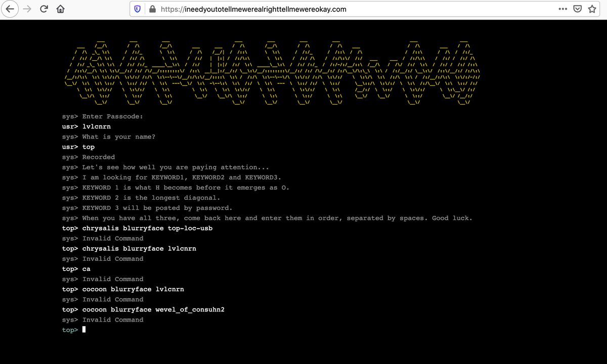Click 'KEYWORD 3 will be posted by password'
Screen dimensions: 607x364
[147, 208]
